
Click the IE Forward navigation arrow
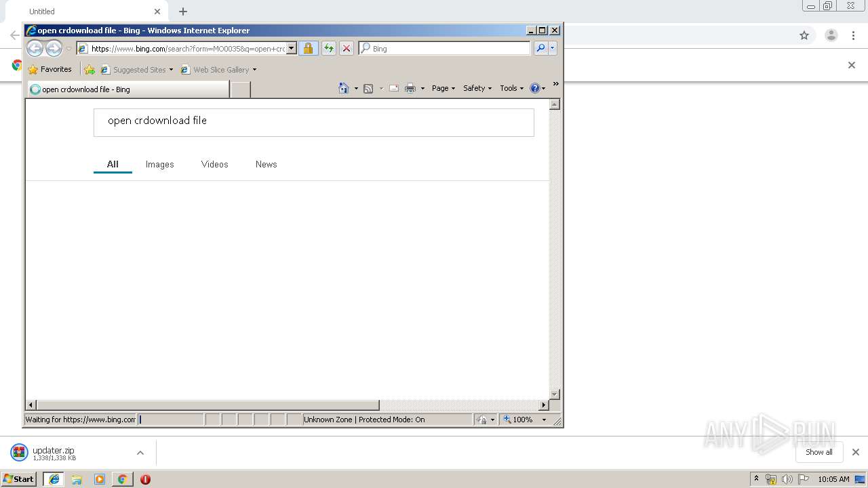[54, 48]
